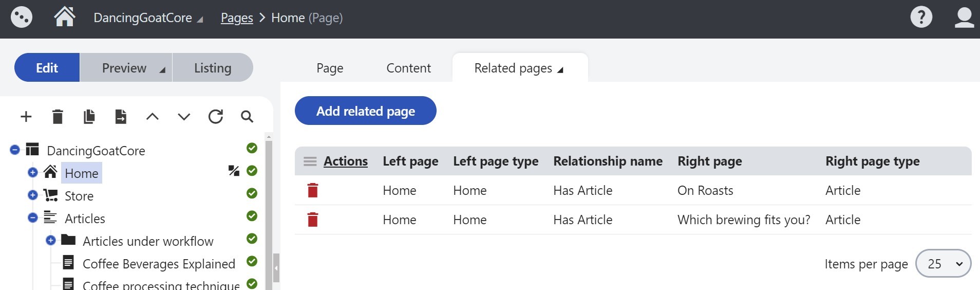Open the Kentico application menu logo

pyautogui.click(x=22, y=17)
